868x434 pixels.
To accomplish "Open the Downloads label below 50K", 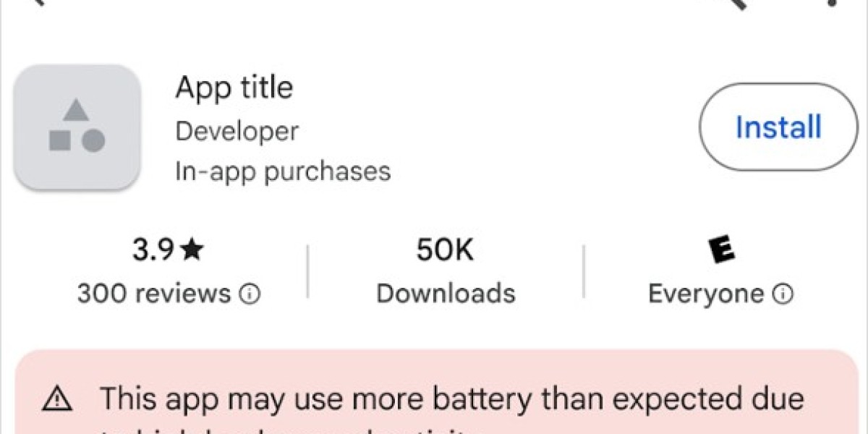I will pos(446,294).
